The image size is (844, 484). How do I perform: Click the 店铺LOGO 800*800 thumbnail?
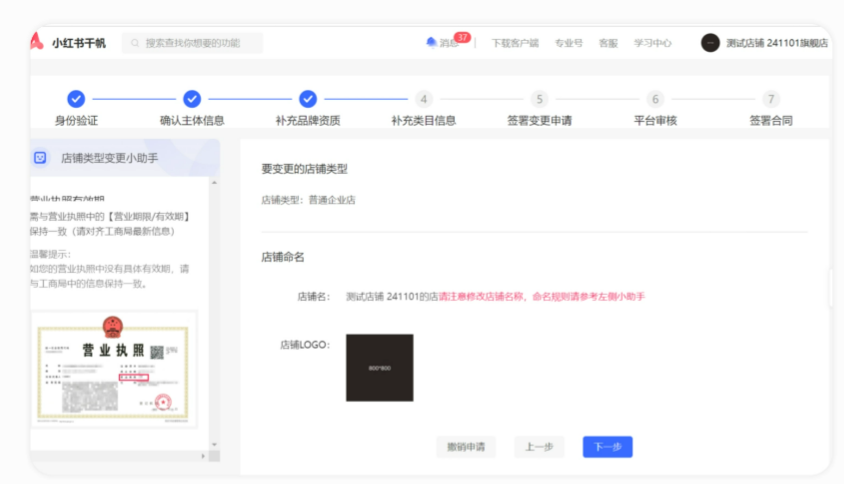[x=379, y=368]
